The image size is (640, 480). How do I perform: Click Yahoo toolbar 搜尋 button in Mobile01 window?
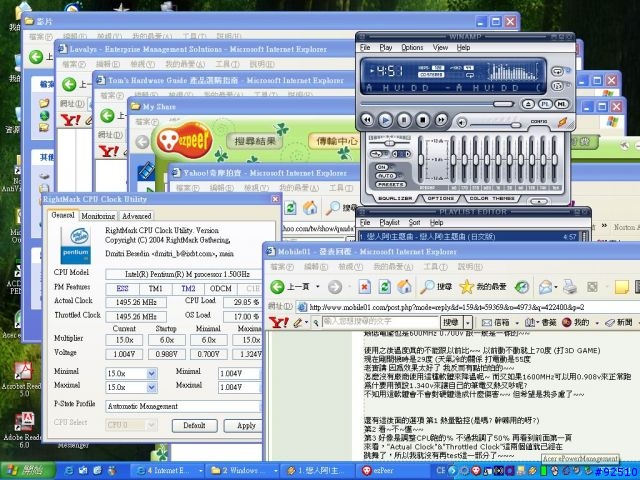451,322
